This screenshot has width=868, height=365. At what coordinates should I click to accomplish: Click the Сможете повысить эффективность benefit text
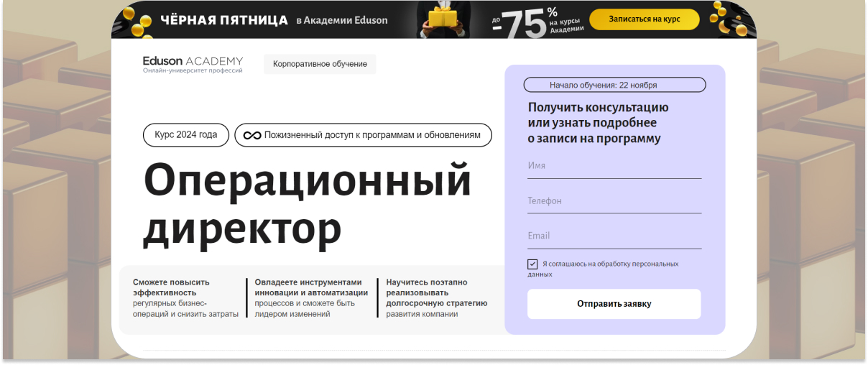coord(185,298)
